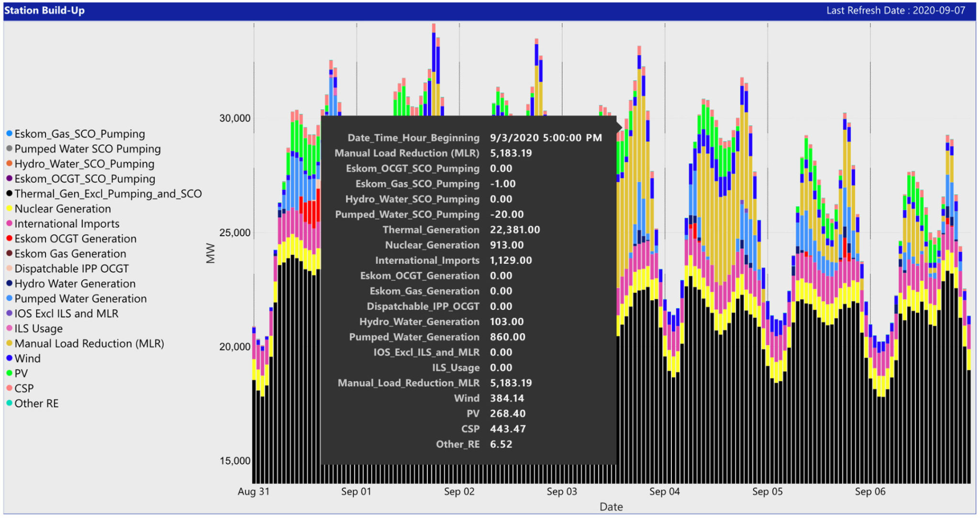Image resolution: width=980 pixels, height=518 pixels.
Task: Click the Aug 31 date axis label
Action: [x=254, y=492]
